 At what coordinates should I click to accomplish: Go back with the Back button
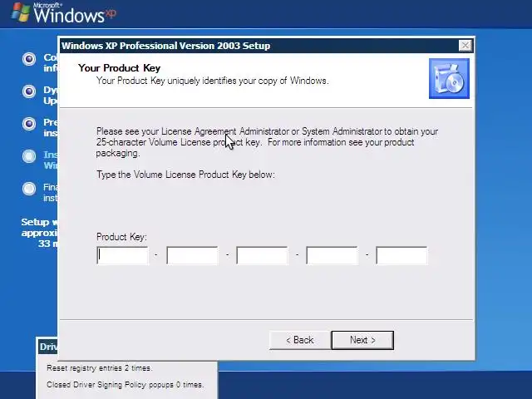(x=299, y=340)
